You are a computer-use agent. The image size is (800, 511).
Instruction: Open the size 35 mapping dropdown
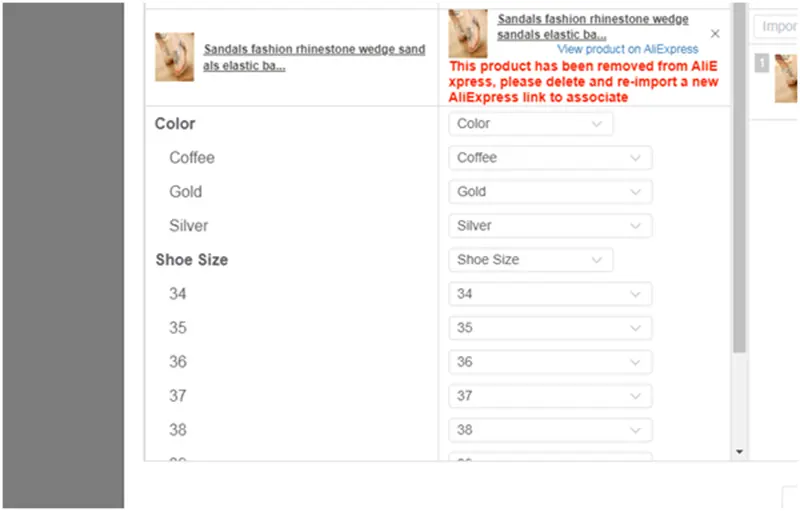pyautogui.click(x=550, y=328)
